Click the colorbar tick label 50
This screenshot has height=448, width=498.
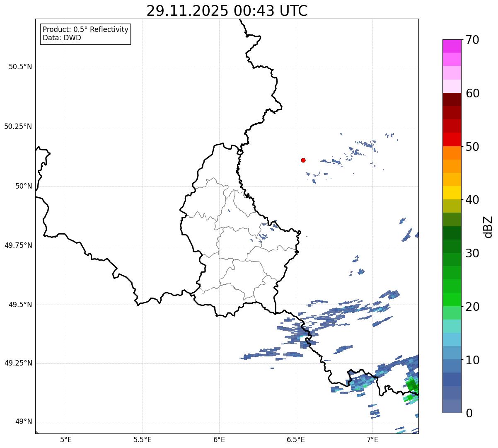pyautogui.click(x=472, y=147)
